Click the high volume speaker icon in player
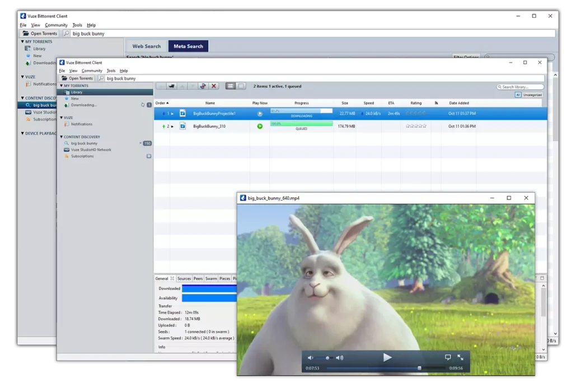This screenshot has height=392, width=576. (x=340, y=357)
